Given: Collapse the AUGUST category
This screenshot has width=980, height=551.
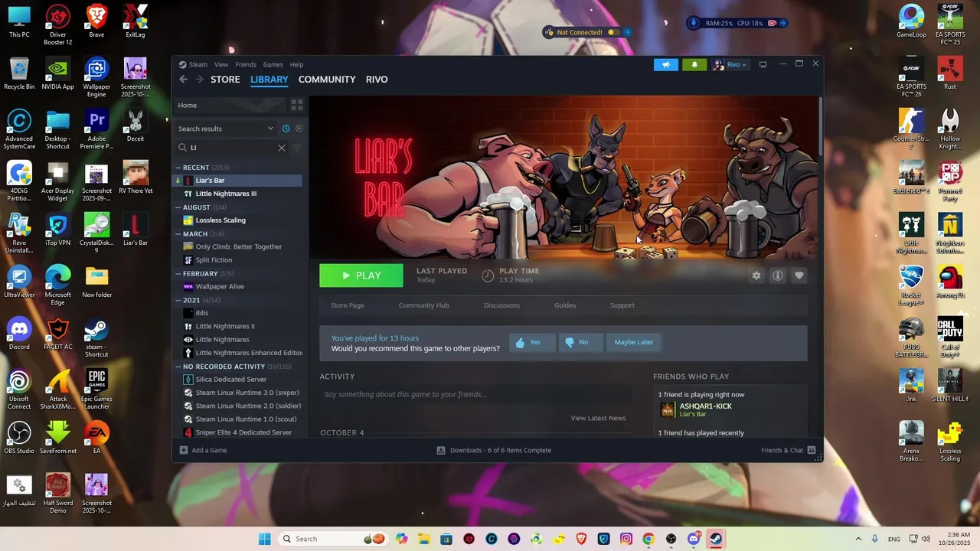Looking at the screenshot, I should click(178, 207).
